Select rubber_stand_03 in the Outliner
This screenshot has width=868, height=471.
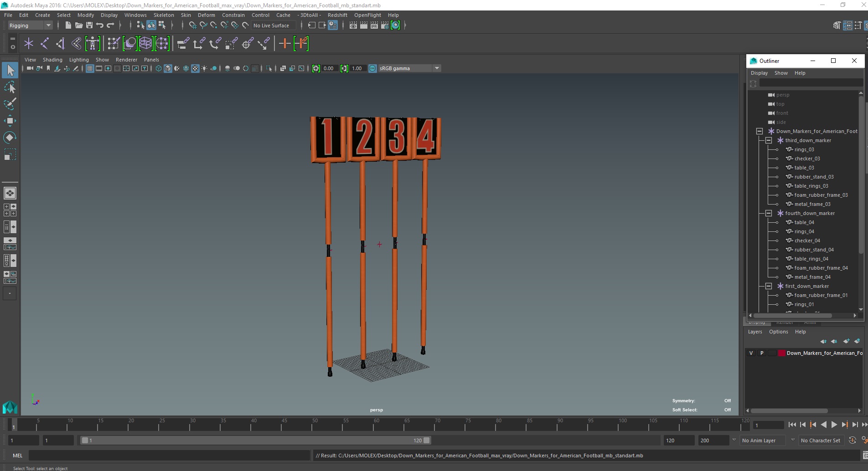pyautogui.click(x=814, y=177)
